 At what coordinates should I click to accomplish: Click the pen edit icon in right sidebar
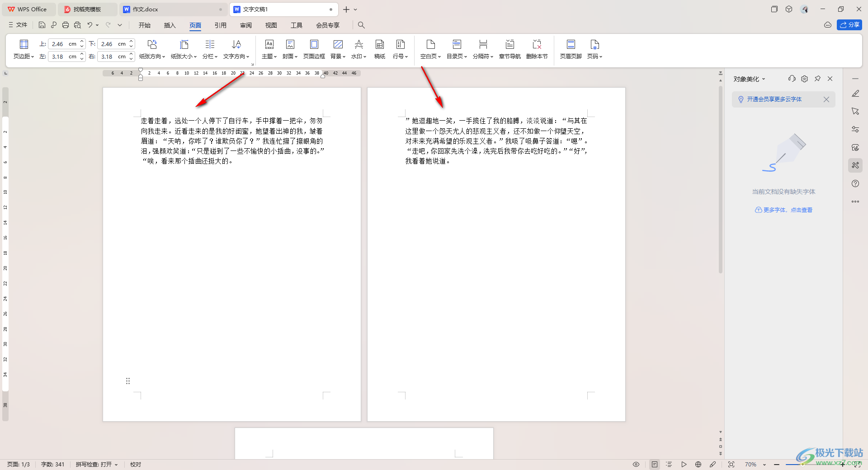[x=855, y=93]
